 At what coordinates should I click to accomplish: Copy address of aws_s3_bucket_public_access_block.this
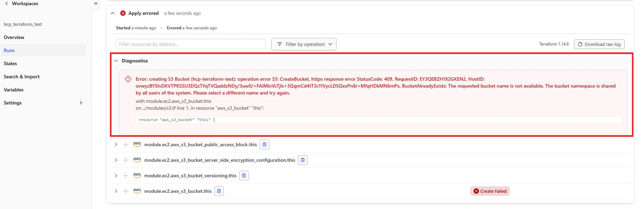pos(264,145)
